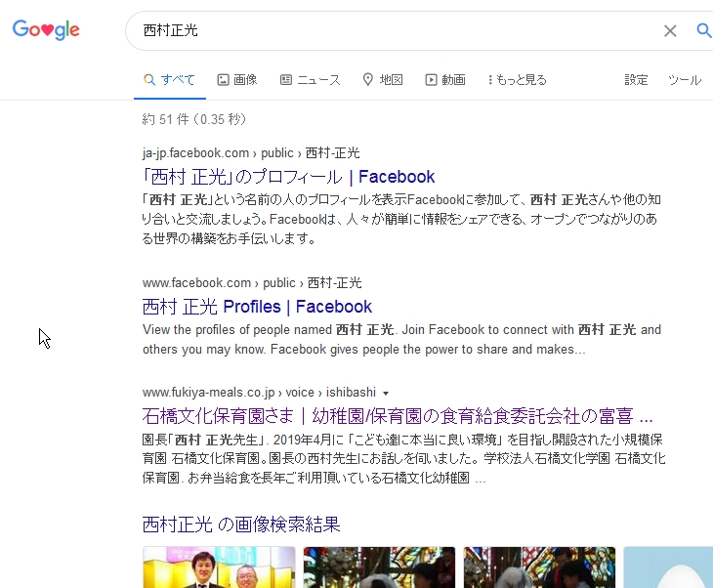Switch to the 画像 tab
Screen dimensions: 713x588
click(x=237, y=80)
